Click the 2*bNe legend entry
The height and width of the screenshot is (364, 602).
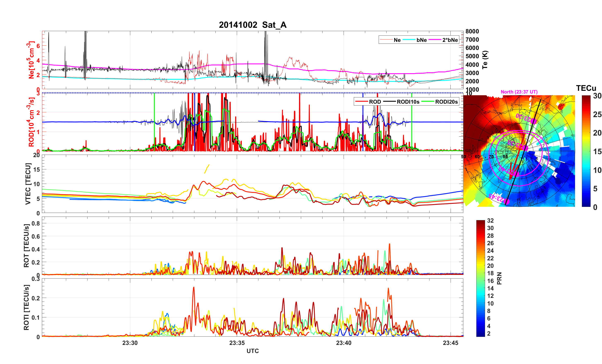(450, 40)
